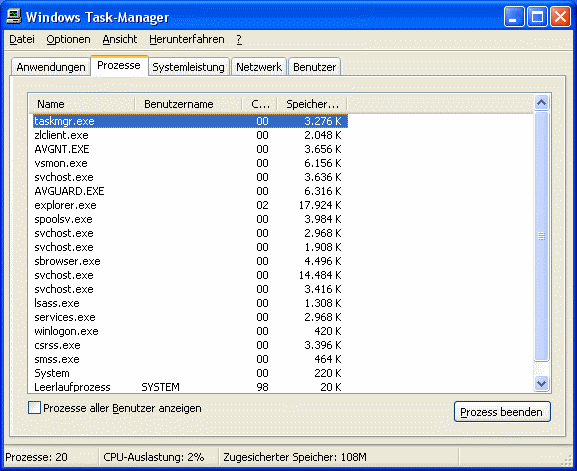Maximize the Task-Manager window

(x=537, y=17)
